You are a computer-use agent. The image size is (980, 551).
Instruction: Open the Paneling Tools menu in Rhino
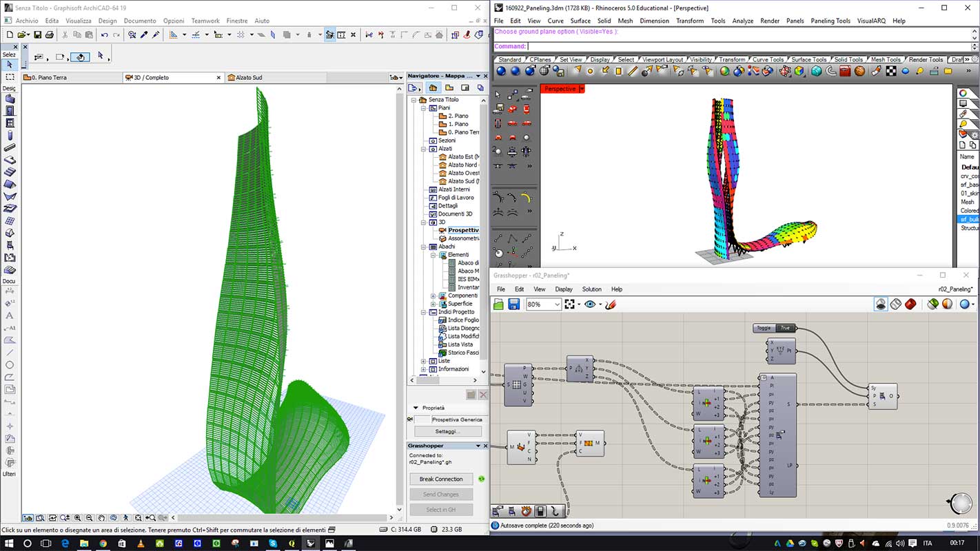pyautogui.click(x=830, y=21)
